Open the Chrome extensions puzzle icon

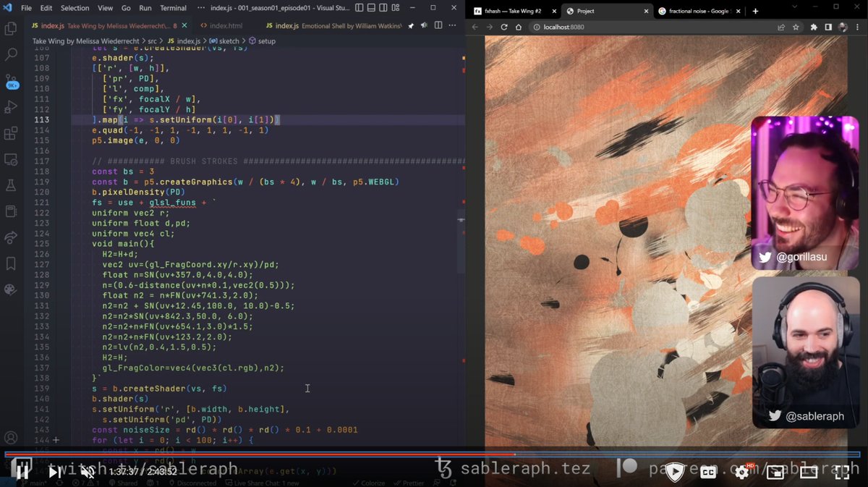814,27
